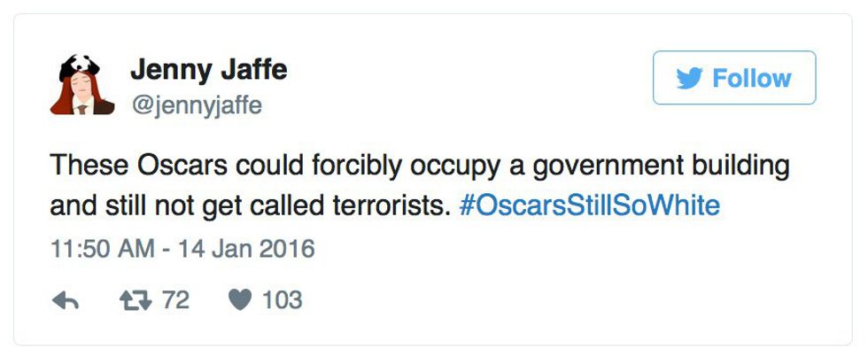Click the like count 103
868x356 pixels.
pyautogui.click(x=282, y=301)
